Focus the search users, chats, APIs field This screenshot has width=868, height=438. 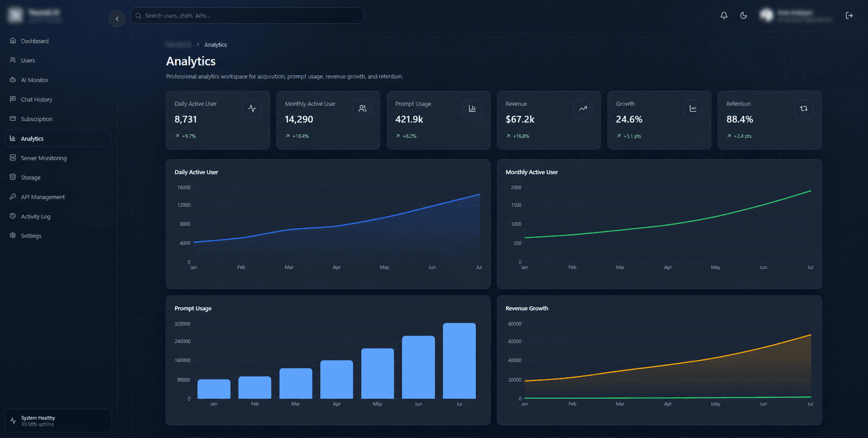click(247, 16)
